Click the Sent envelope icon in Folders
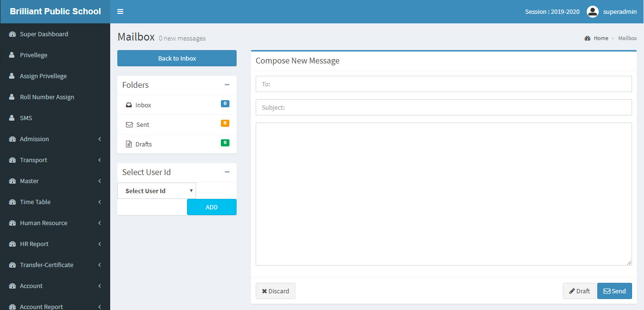Viewport: 644px width, 310px height. (x=129, y=124)
